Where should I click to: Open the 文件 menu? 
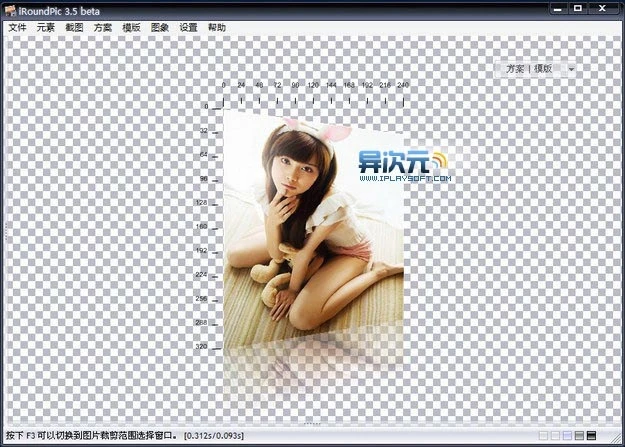[x=17, y=28]
